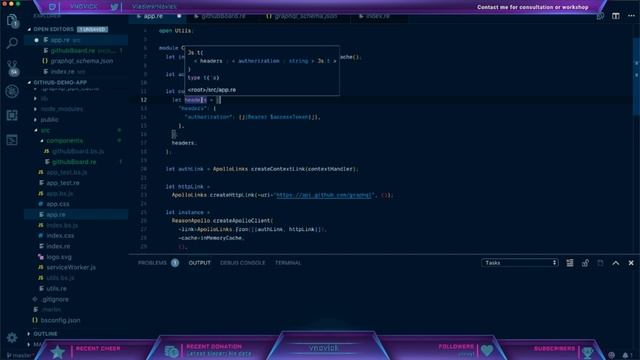Expand the lib folder

tap(44, 98)
